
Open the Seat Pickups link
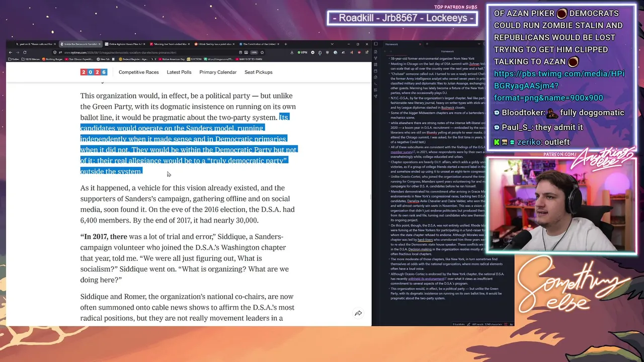tap(258, 72)
